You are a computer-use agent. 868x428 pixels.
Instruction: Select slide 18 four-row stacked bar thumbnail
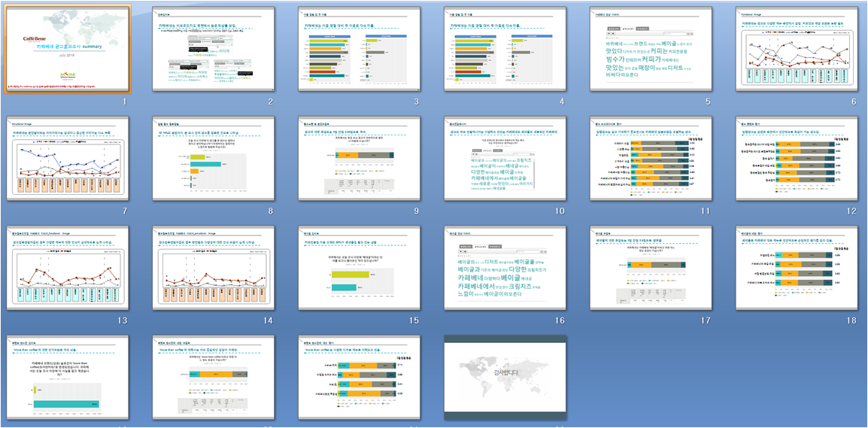coord(797,268)
